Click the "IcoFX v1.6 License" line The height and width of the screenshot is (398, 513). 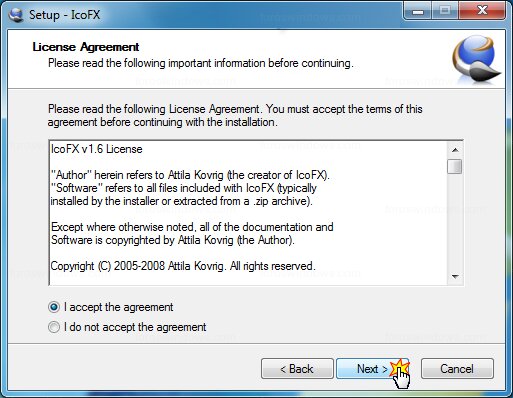tap(97, 149)
